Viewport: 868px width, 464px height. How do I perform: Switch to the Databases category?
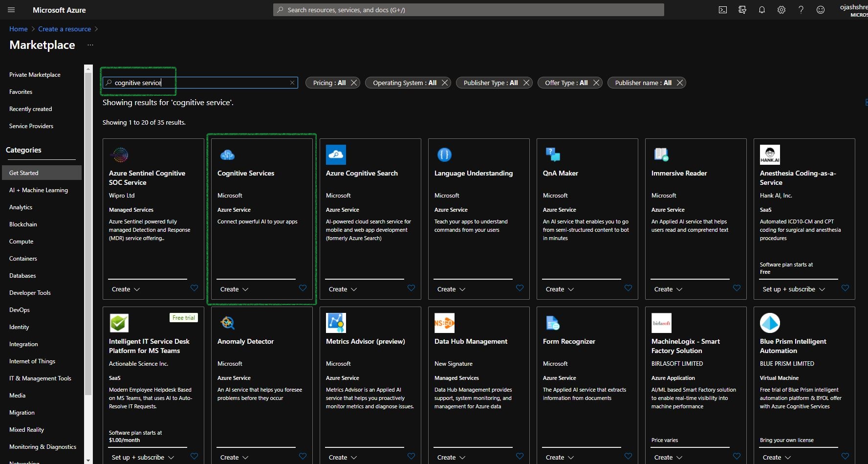(x=22, y=275)
